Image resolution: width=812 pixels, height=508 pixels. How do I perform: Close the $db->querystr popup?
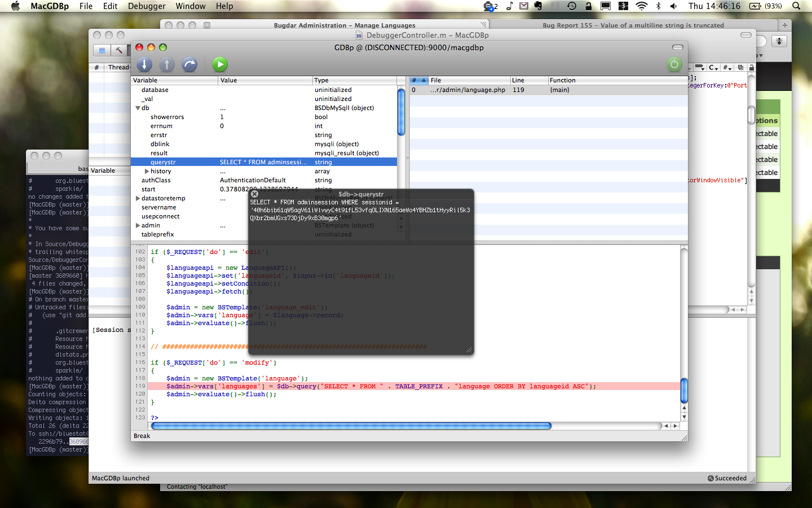(254, 194)
